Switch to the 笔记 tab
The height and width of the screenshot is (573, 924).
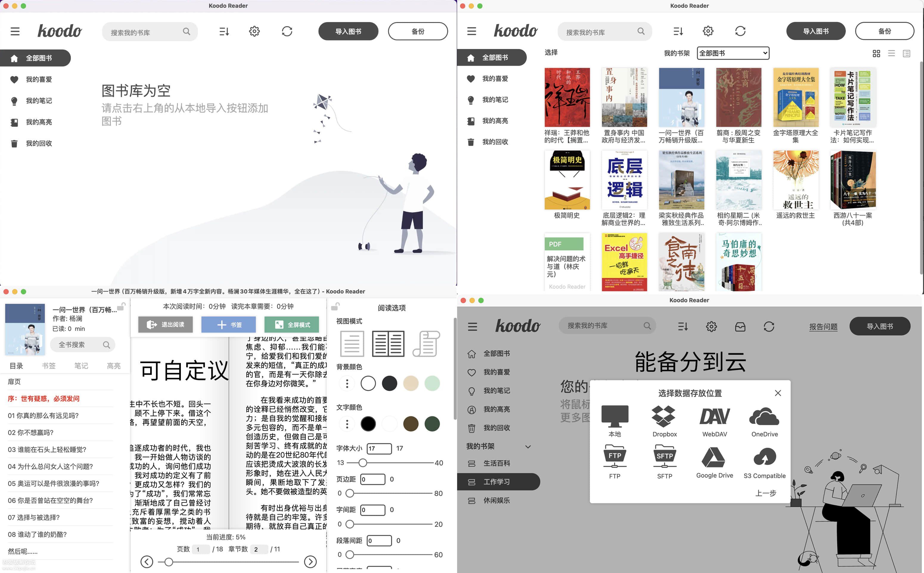[81, 366]
